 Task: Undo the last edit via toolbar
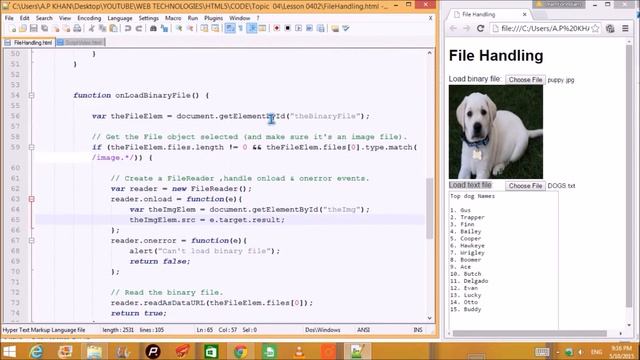[x=128, y=28]
